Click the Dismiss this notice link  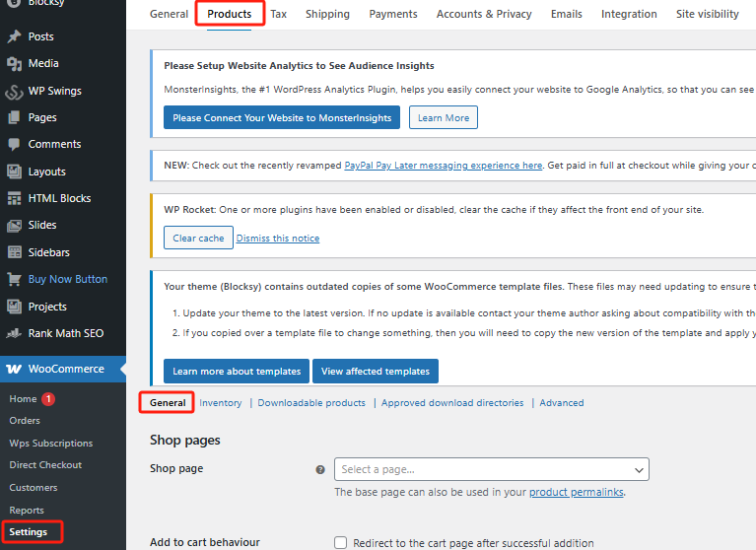(x=278, y=239)
